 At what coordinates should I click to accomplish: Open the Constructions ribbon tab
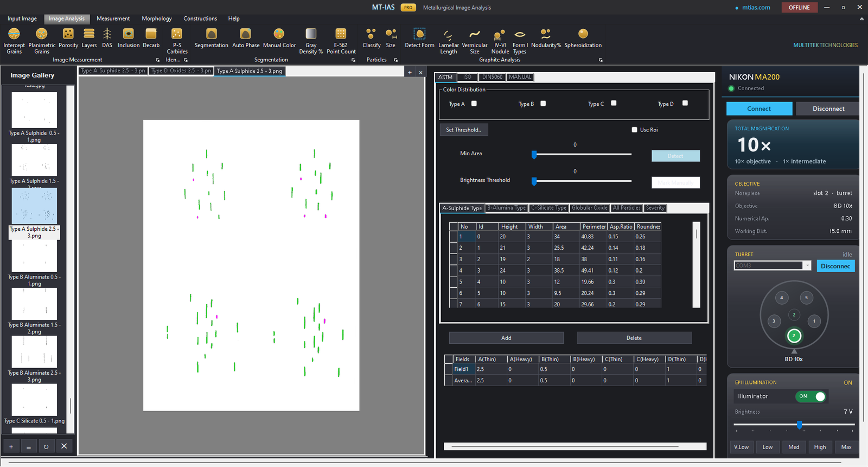pyautogui.click(x=200, y=18)
